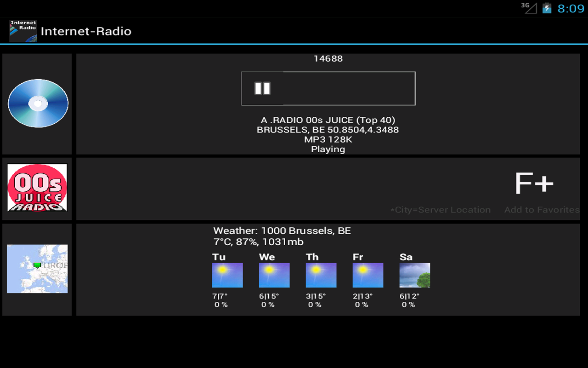The height and width of the screenshot is (368, 588).
Task: Click the battery charging indicator
Action: point(547,7)
